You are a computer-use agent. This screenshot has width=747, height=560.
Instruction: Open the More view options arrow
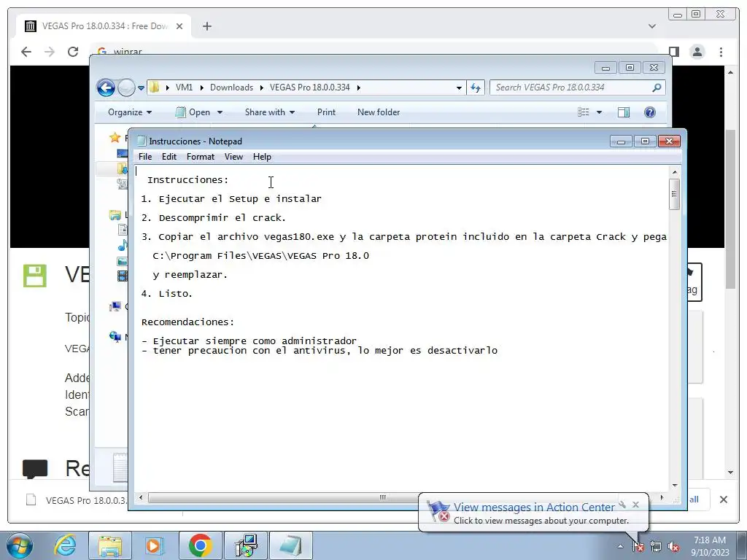click(x=600, y=112)
